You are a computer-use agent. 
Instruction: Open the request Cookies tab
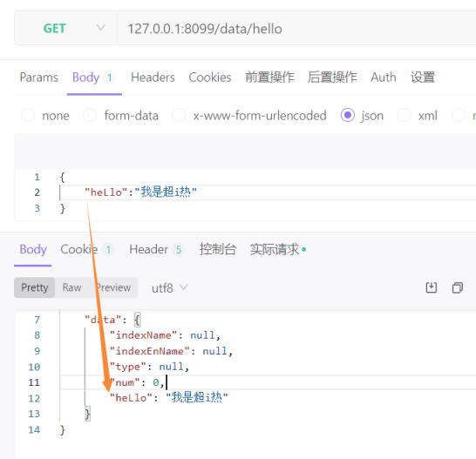pyautogui.click(x=210, y=78)
